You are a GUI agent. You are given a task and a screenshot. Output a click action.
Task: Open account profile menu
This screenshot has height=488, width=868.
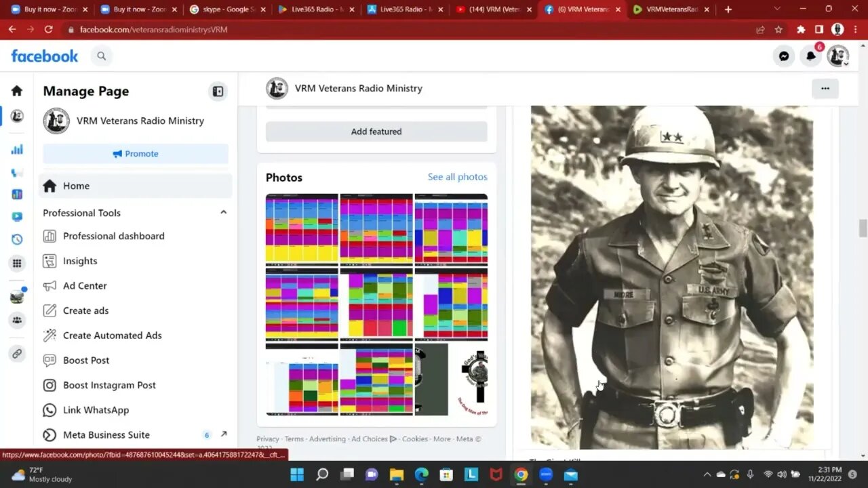point(838,56)
